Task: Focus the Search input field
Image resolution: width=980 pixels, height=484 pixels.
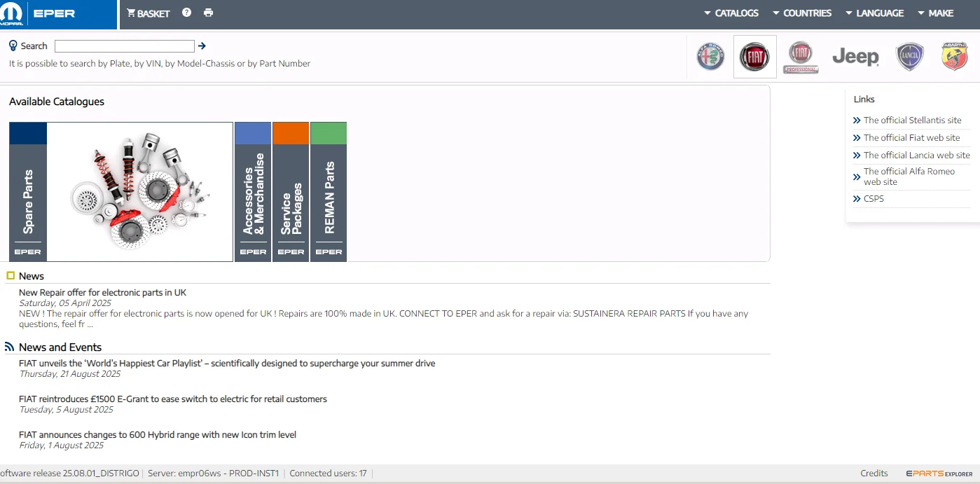Action: click(125, 46)
